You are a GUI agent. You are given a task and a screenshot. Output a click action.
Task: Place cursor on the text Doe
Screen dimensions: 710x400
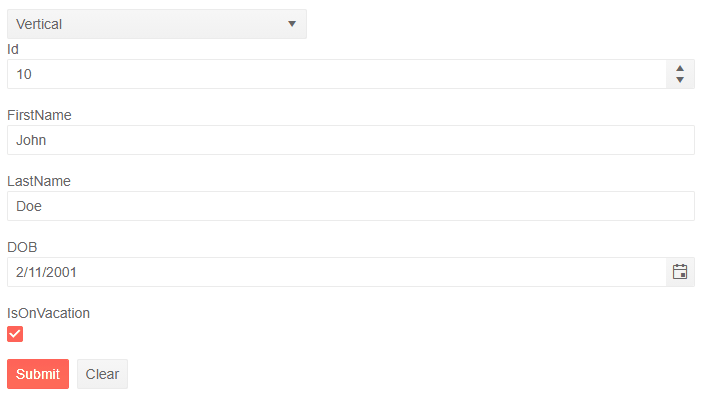click(29, 206)
